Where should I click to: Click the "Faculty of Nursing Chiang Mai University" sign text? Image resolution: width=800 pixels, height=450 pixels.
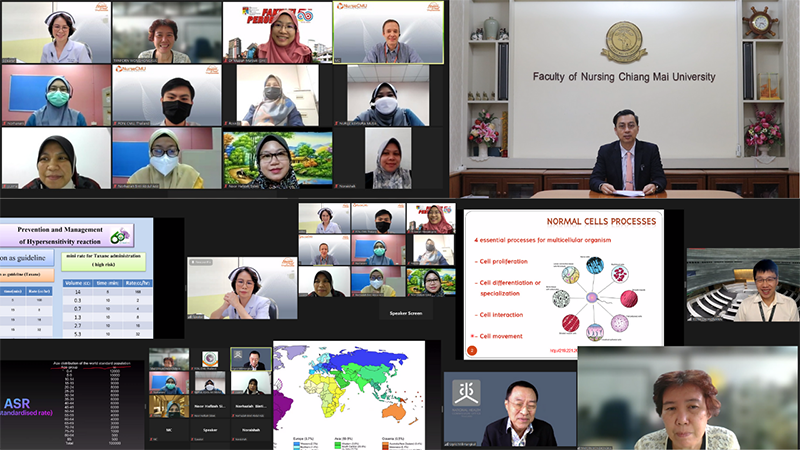[624, 77]
